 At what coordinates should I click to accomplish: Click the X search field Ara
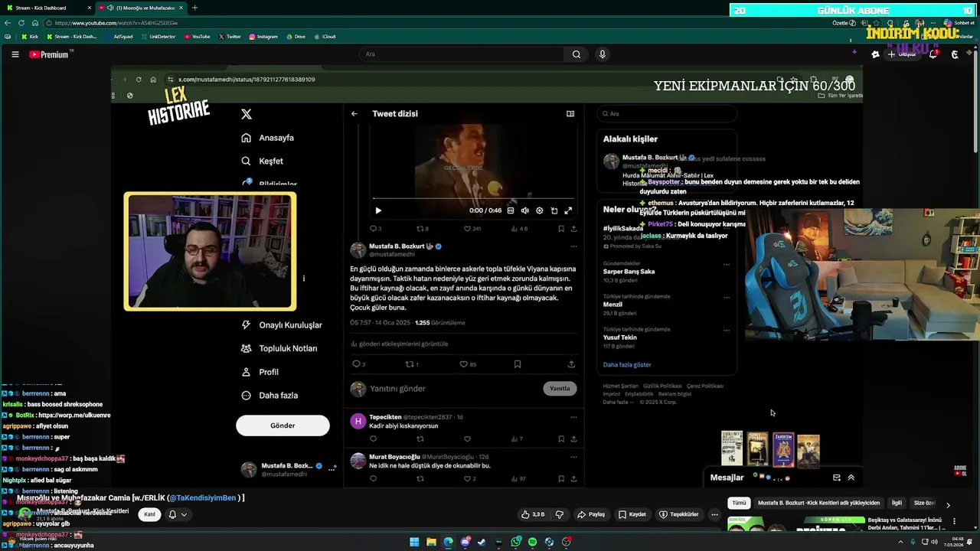[x=667, y=114]
